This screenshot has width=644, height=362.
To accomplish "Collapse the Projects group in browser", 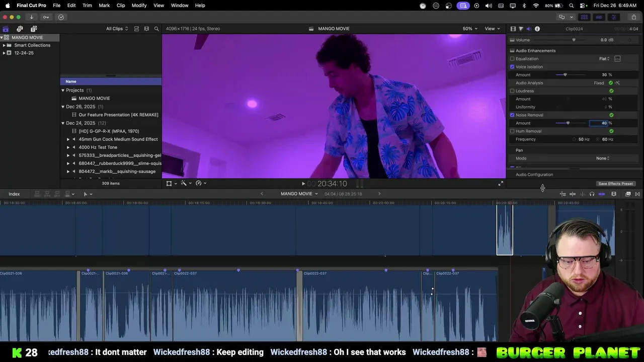I will click(x=63, y=90).
